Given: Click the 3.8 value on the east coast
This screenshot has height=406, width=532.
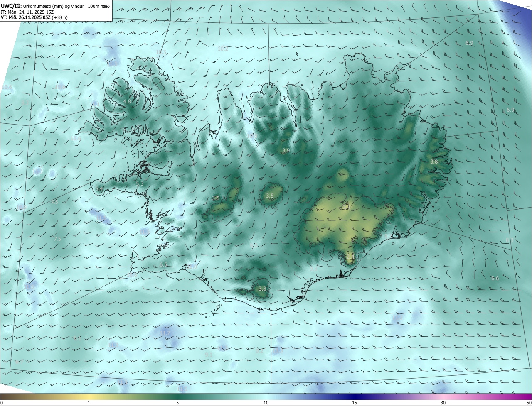Looking at the screenshot, I should (x=434, y=161).
